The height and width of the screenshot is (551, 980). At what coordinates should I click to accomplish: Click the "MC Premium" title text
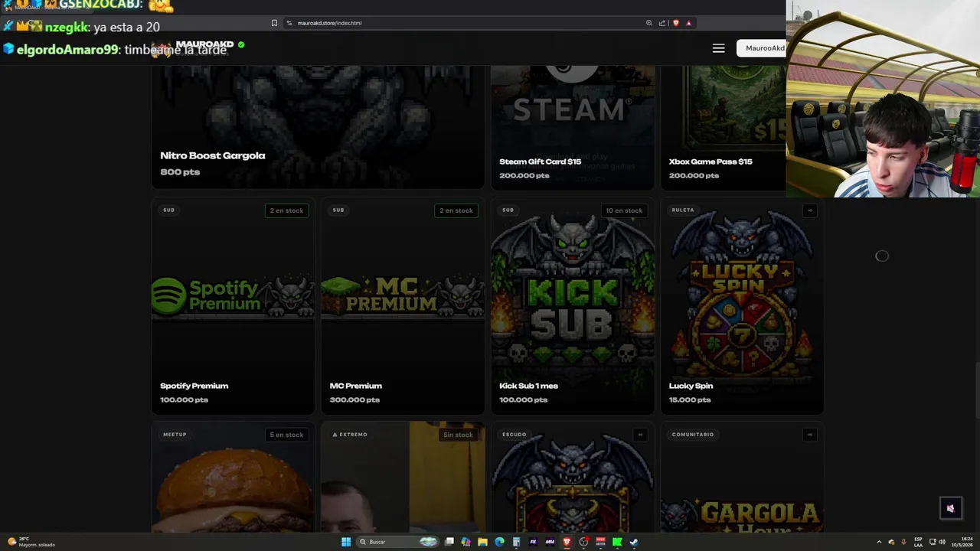click(355, 386)
